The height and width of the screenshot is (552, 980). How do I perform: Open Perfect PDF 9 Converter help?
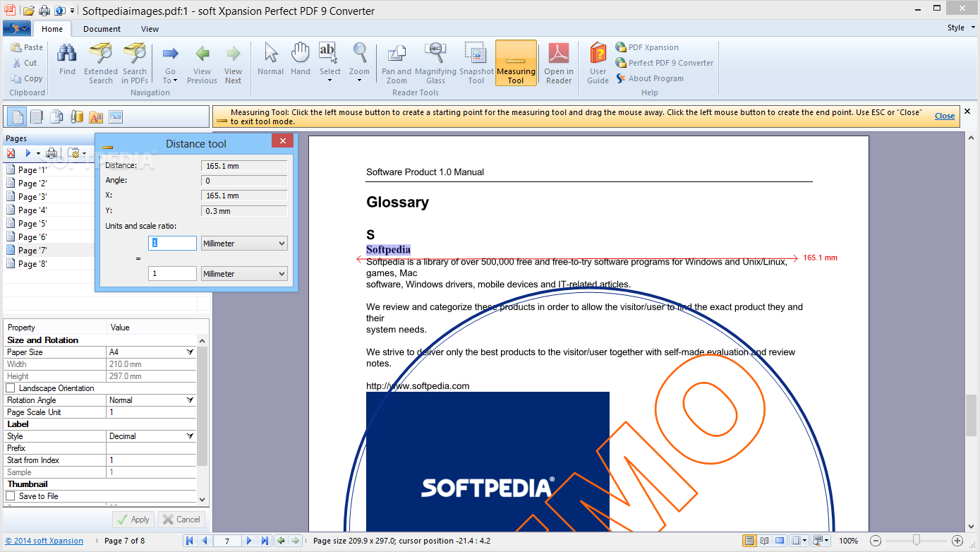(x=665, y=63)
